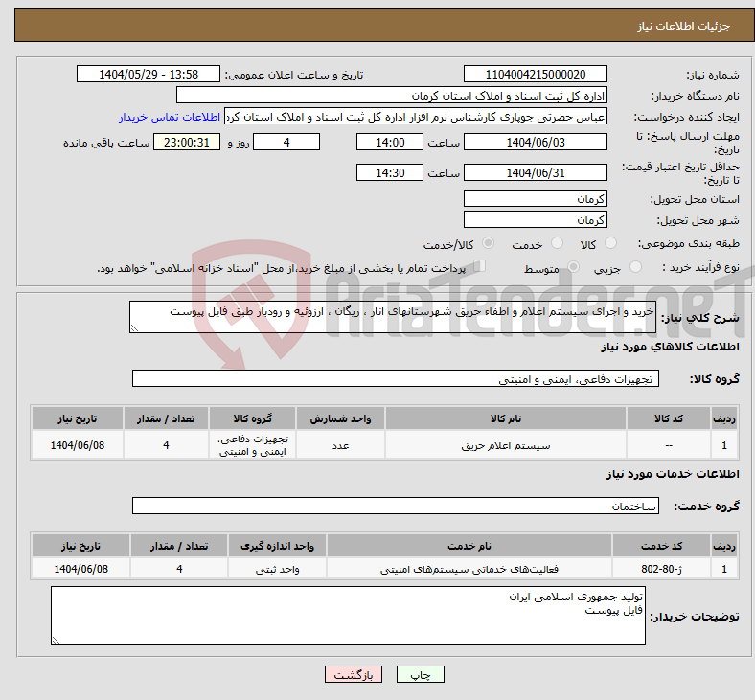Image resolution: width=755 pixels, height=700 pixels.
Task: Select the خدمت radio button
Action: coord(557,243)
